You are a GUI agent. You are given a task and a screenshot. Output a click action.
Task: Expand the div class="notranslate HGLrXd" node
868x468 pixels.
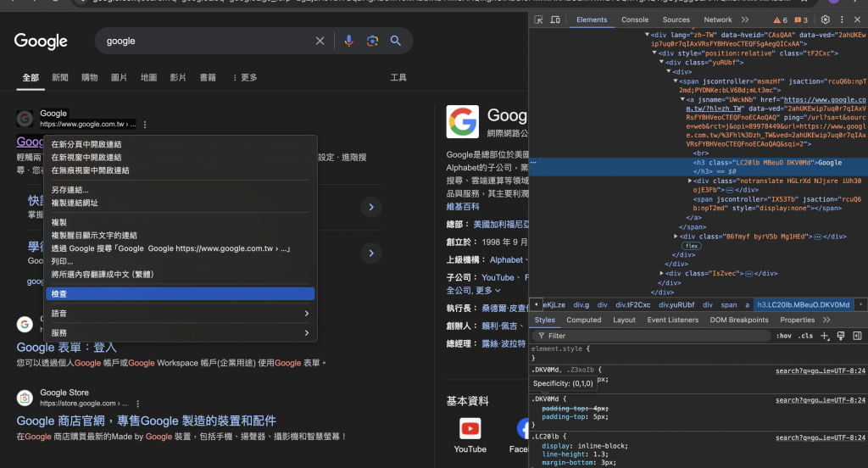click(x=690, y=181)
